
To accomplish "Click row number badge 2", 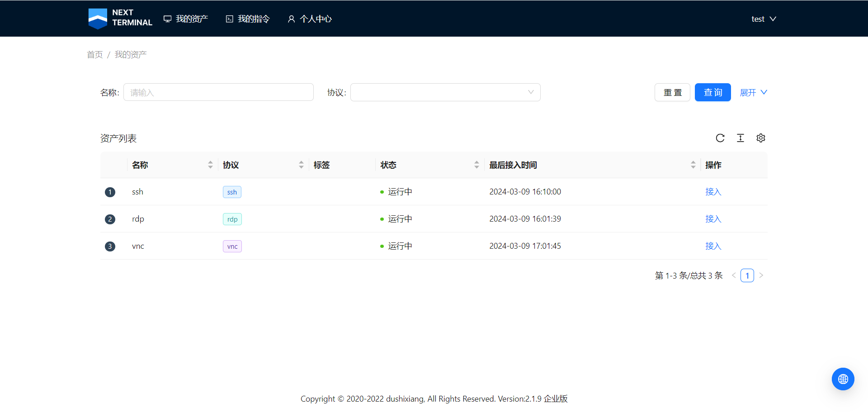I will pos(110,219).
